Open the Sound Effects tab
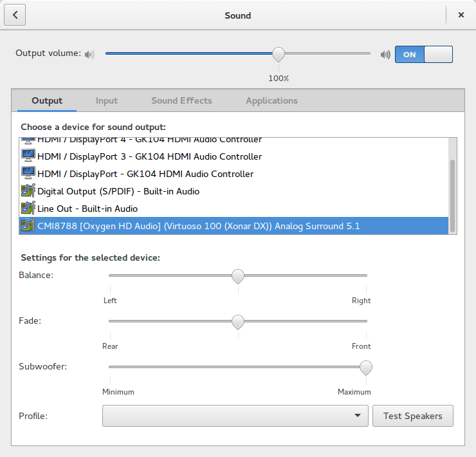The image size is (476, 457). point(181,100)
